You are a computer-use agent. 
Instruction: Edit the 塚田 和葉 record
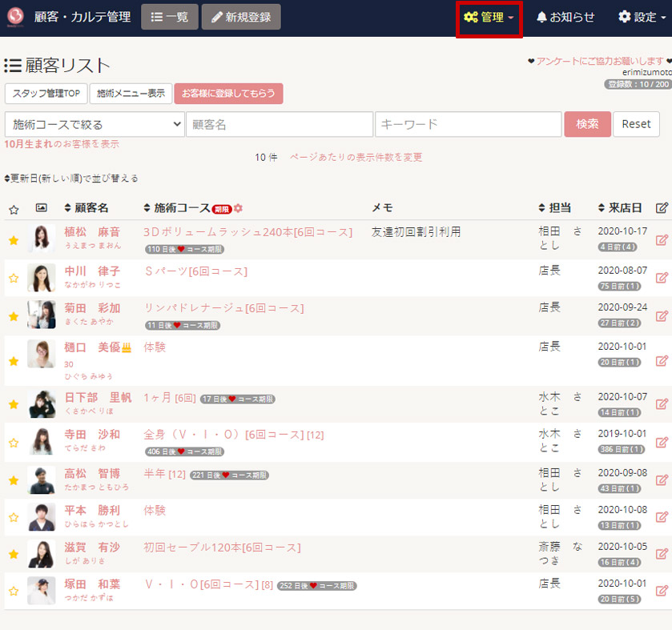pyautogui.click(x=662, y=591)
